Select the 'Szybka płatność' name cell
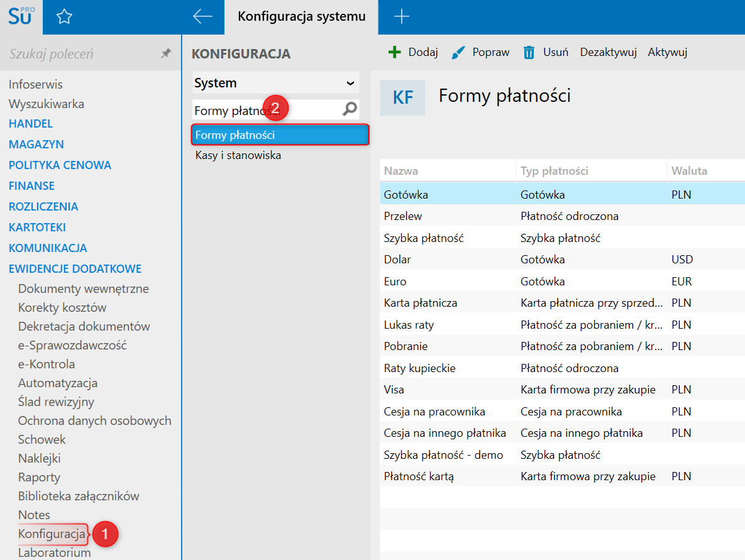745x560 pixels. (424, 238)
